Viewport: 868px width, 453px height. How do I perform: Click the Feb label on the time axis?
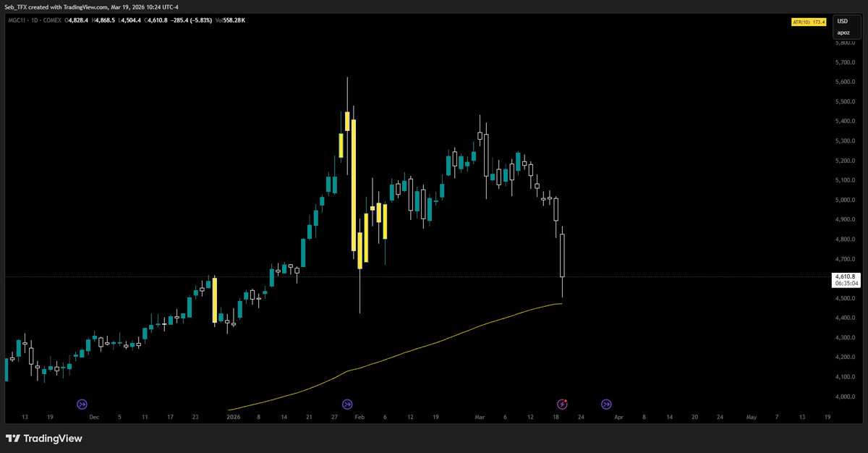click(x=360, y=417)
